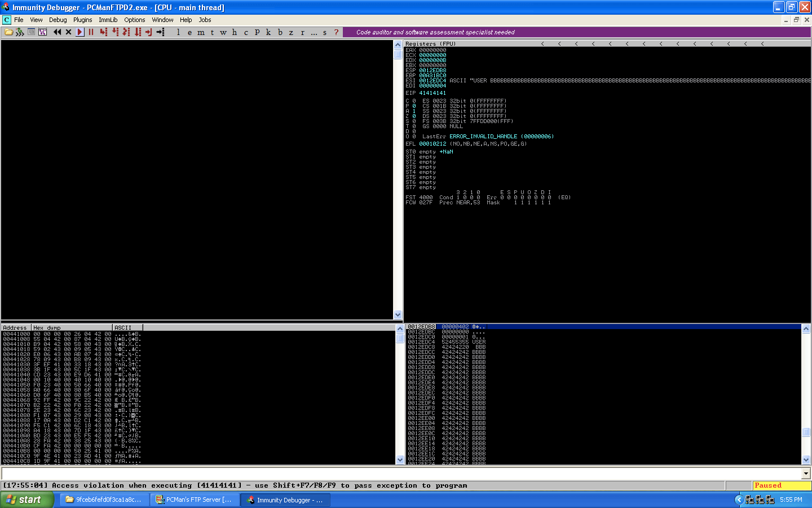The height and width of the screenshot is (508, 812).
Task: Open the Debug menu
Action: click(x=58, y=20)
